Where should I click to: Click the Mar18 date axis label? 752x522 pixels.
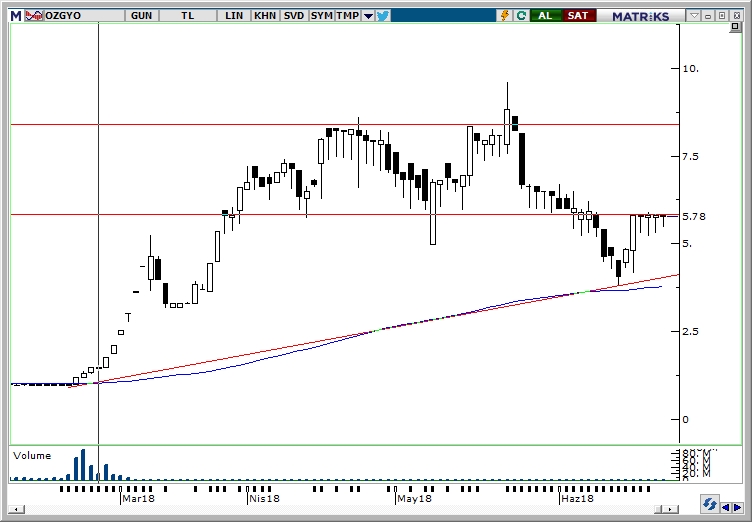pos(138,498)
